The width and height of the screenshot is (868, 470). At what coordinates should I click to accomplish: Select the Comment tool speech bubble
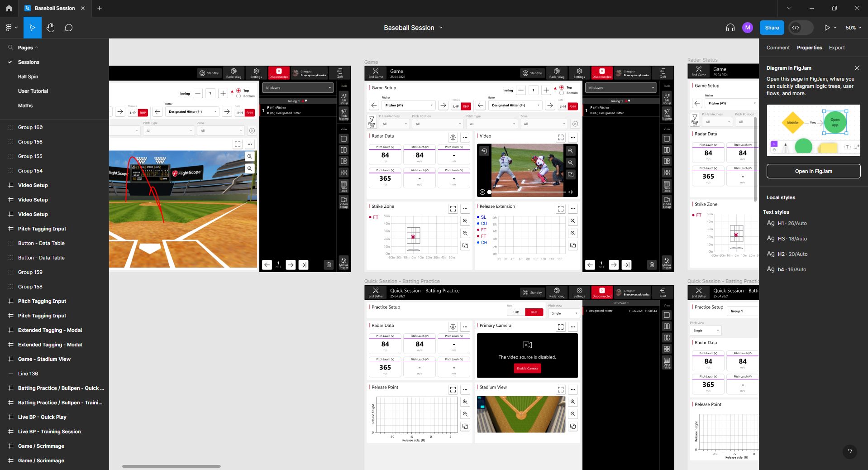pos(68,28)
